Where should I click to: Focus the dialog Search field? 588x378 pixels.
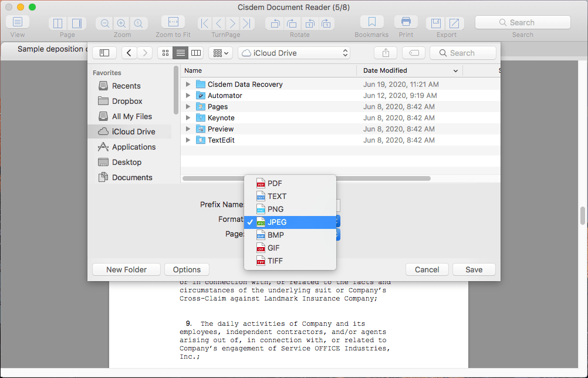click(463, 53)
